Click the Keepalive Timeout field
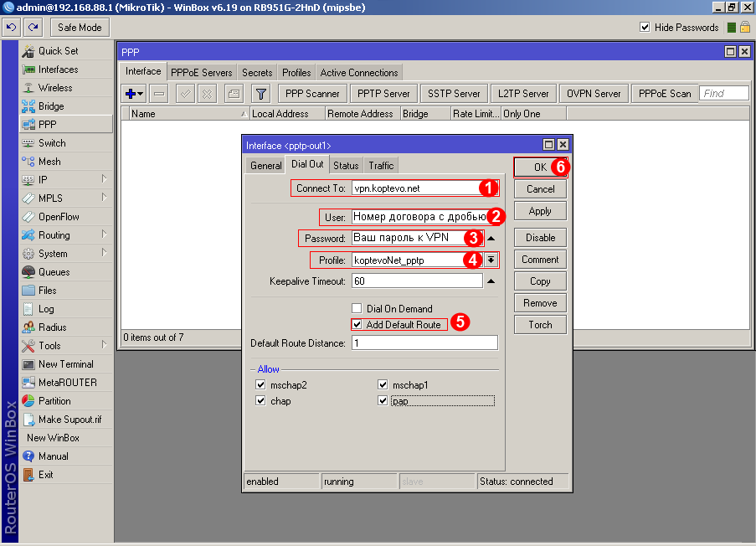 click(418, 281)
